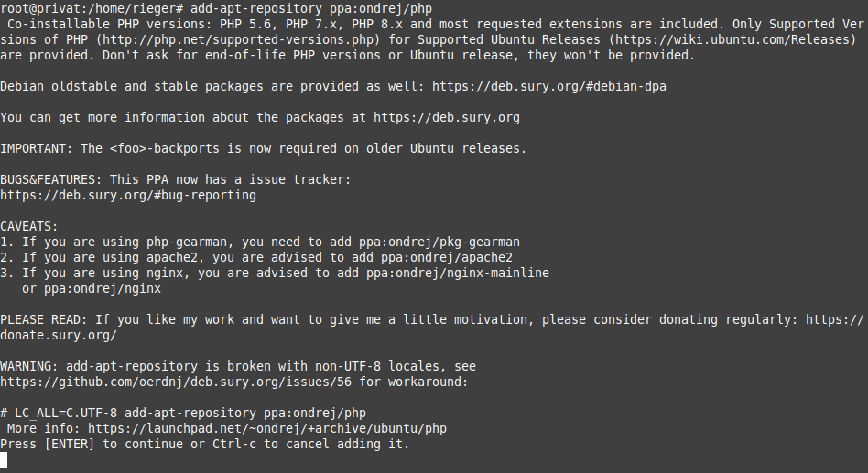Click the 'or ppa:ondrej/nginx' line
868x473 pixels.
pyautogui.click(x=92, y=289)
